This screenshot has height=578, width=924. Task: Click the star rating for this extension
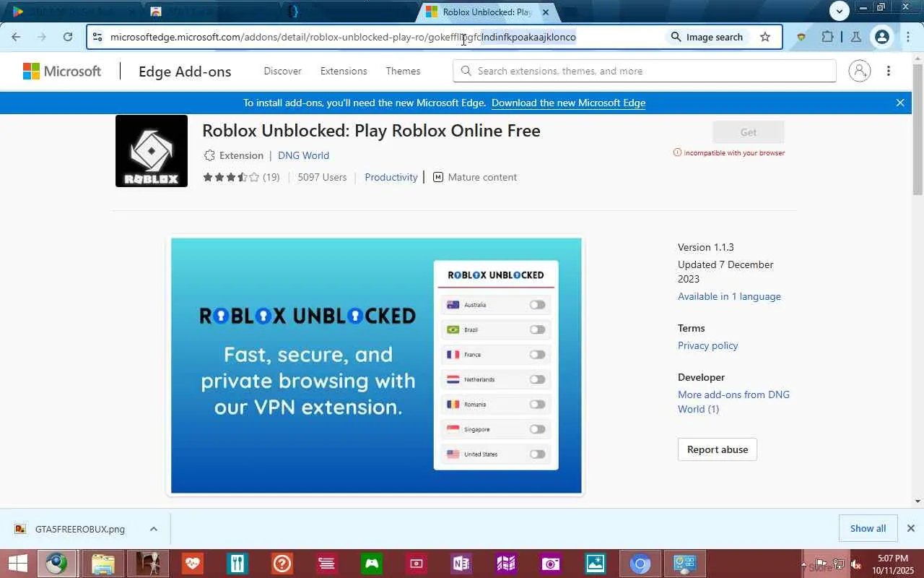click(x=231, y=177)
